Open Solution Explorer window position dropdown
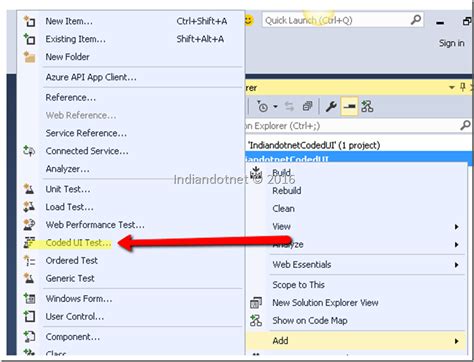 (452, 88)
